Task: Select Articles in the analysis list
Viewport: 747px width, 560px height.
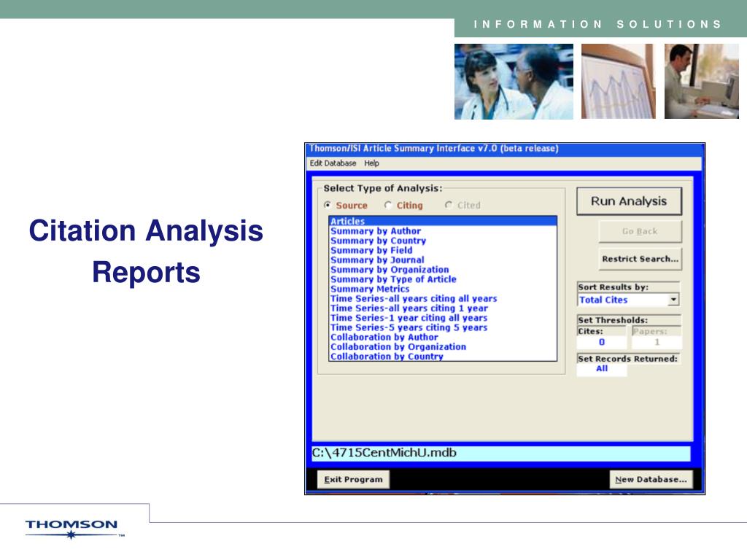Action: pyautogui.click(x=443, y=221)
